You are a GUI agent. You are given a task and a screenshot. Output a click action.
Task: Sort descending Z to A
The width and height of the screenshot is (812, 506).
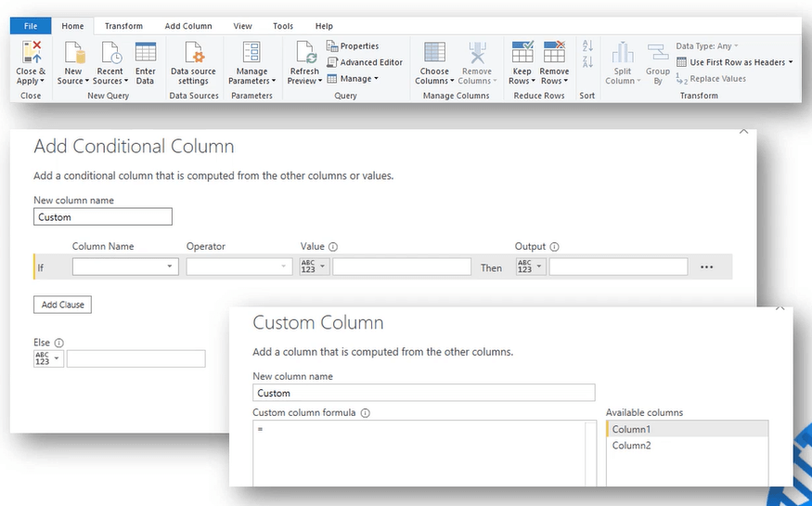(587, 62)
